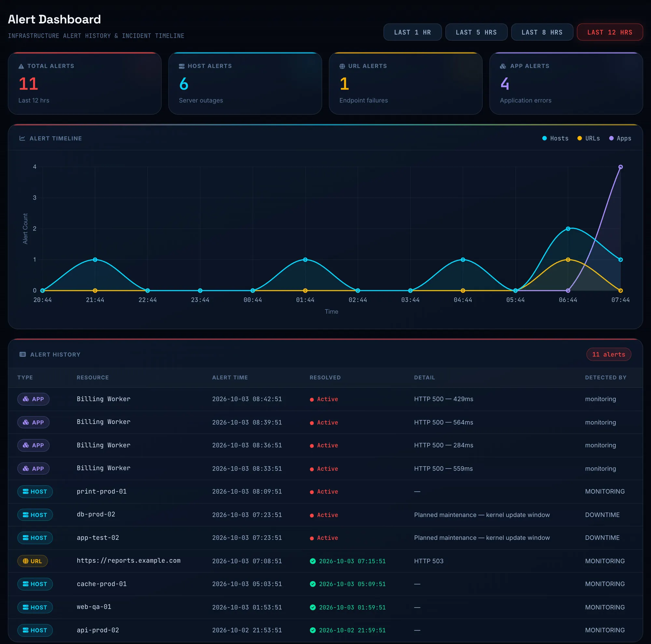Click green resolved check for cache-prod-01
This screenshot has height=644, width=651.
pos(313,584)
